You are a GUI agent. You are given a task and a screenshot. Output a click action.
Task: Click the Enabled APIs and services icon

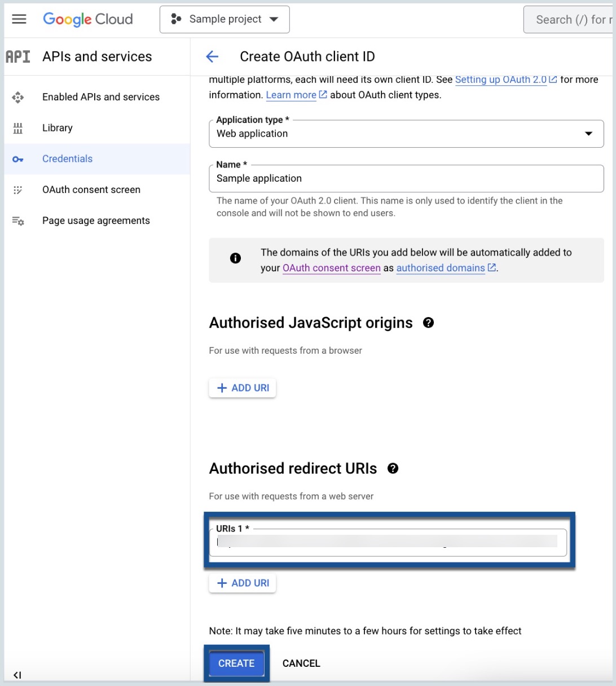point(18,97)
